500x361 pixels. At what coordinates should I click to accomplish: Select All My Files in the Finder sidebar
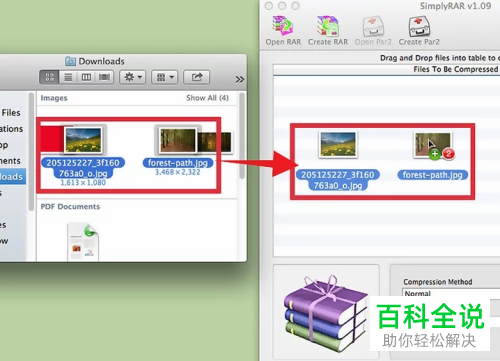pos(11,113)
